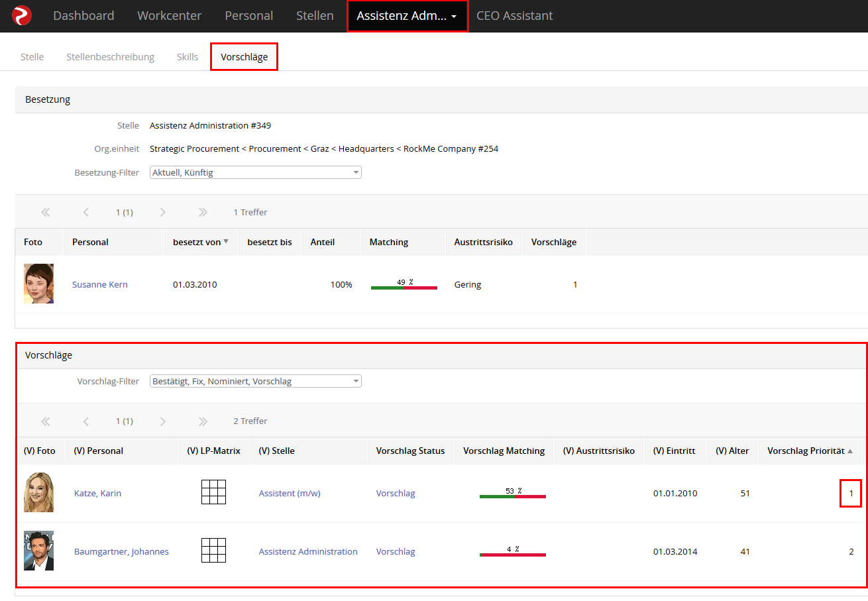This screenshot has height=601, width=868.
Task: Click the (V) LP-Matrix column header
Action: tap(214, 451)
